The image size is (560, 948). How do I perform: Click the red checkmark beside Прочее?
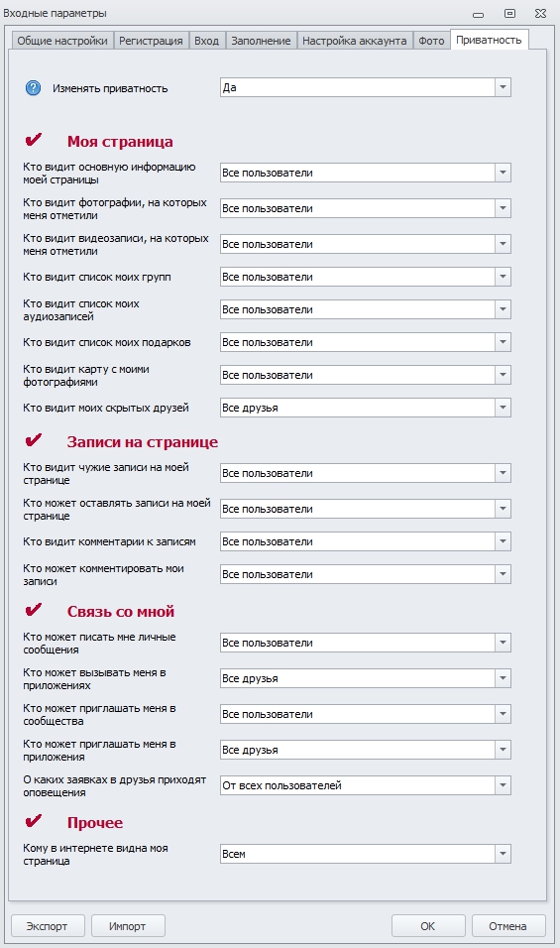pyautogui.click(x=34, y=821)
